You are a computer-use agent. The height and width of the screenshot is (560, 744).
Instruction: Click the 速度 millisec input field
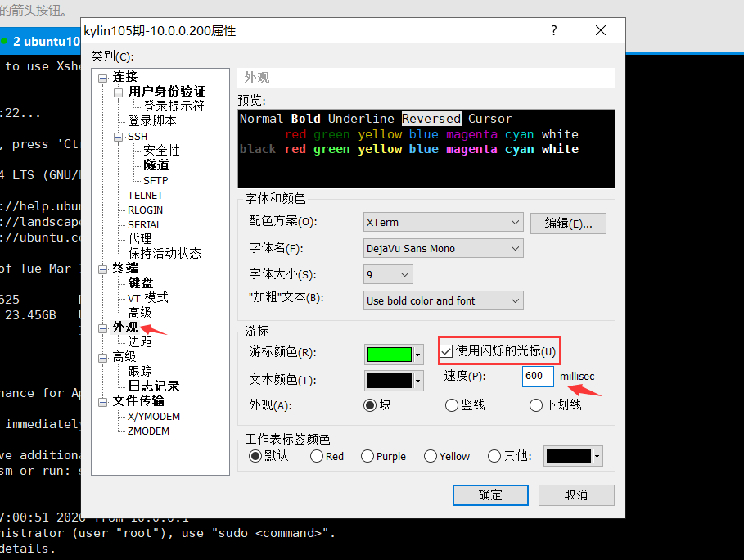538,376
